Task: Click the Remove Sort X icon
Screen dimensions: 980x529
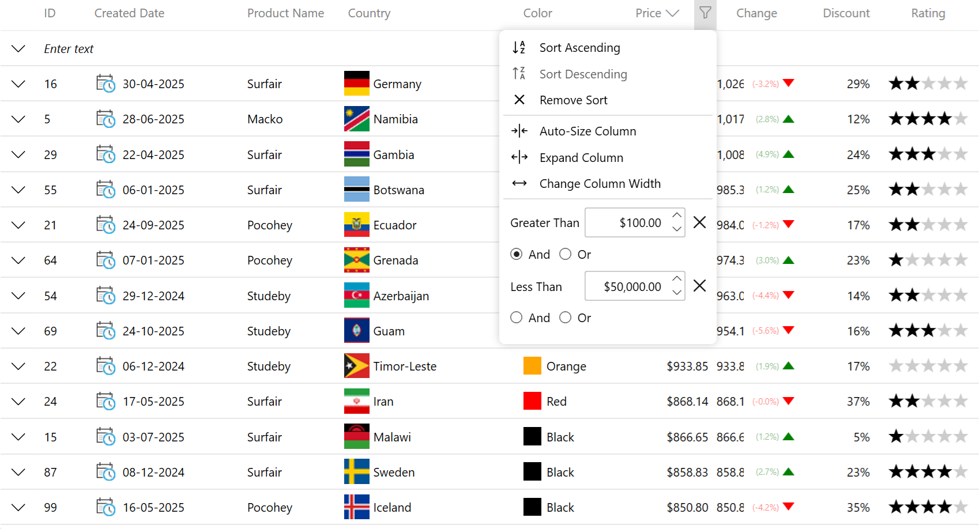Action: pos(519,100)
